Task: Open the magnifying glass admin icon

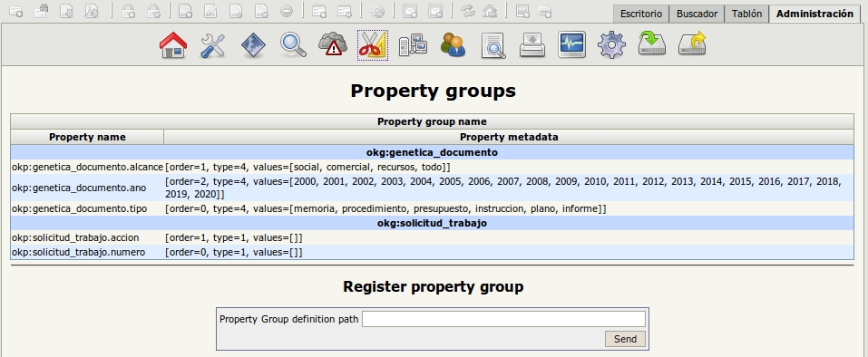Action: tap(293, 45)
